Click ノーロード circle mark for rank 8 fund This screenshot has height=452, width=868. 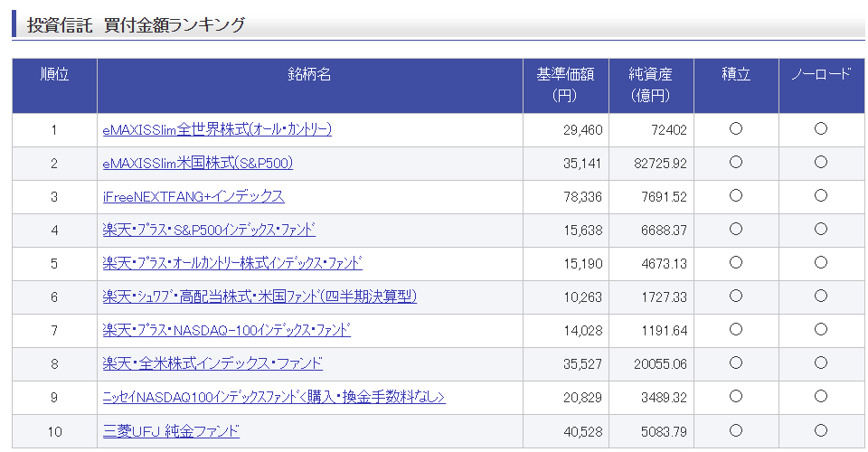click(821, 363)
